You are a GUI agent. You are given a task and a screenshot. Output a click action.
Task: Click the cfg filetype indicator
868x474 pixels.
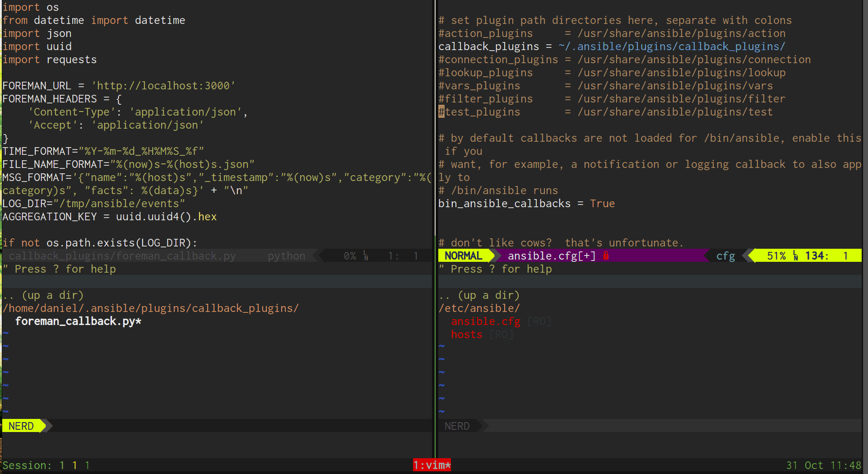point(725,256)
